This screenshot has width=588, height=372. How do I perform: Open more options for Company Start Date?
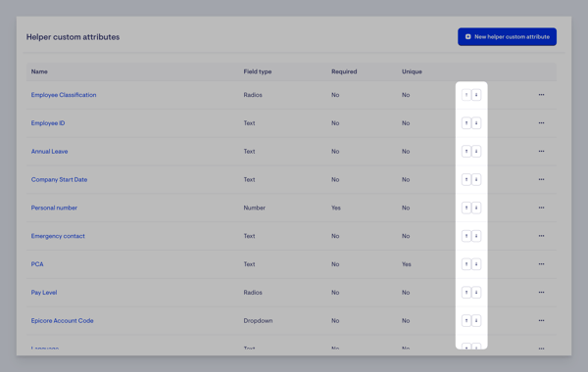click(541, 179)
